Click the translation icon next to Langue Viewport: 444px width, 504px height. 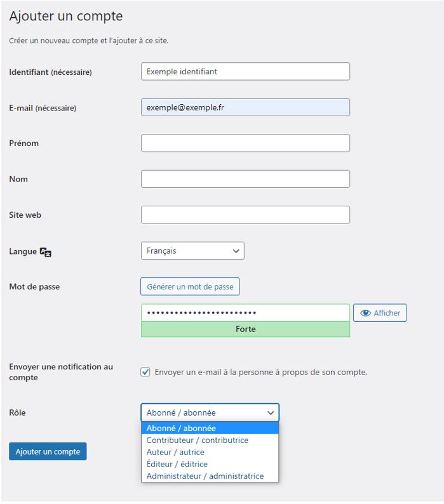[x=45, y=253]
